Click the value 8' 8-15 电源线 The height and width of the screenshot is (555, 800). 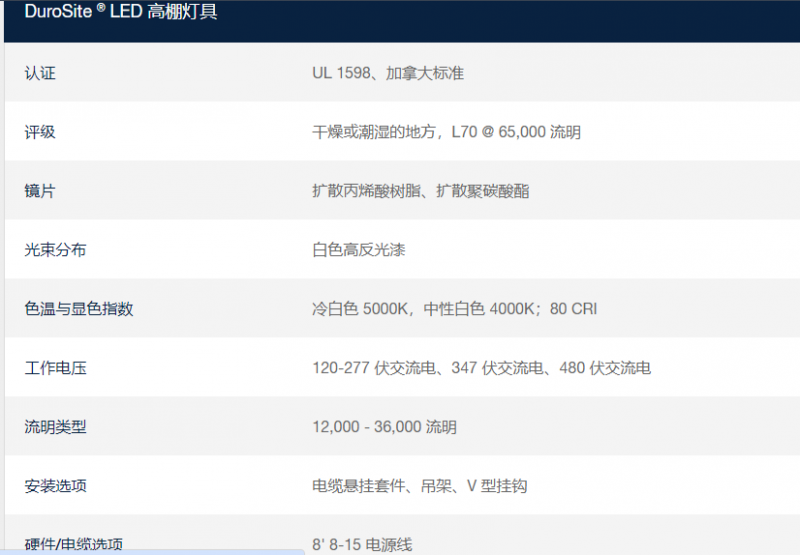[x=362, y=544]
